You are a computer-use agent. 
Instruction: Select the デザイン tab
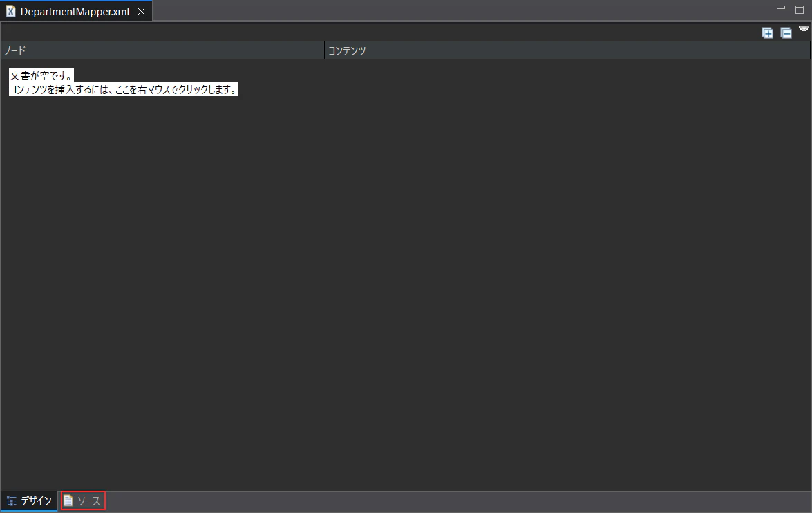[x=29, y=501]
